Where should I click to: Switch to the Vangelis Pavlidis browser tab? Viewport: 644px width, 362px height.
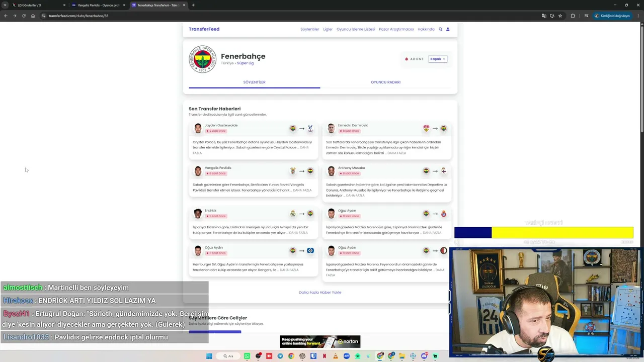coord(98,5)
